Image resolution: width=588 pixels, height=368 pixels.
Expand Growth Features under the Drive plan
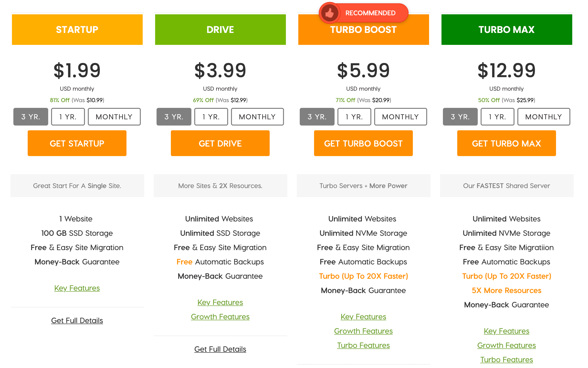220,317
